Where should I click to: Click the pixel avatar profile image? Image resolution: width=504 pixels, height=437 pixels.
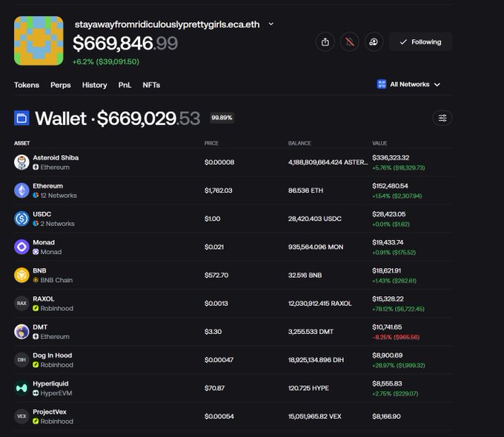[x=39, y=41]
